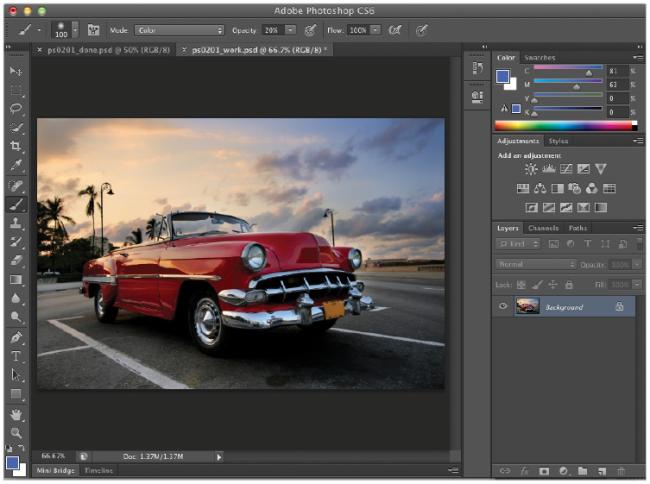Image resolution: width=650 pixels, height=484 pixels.
Task: Open the layer filter Kind dropdown
Action: 518,244
